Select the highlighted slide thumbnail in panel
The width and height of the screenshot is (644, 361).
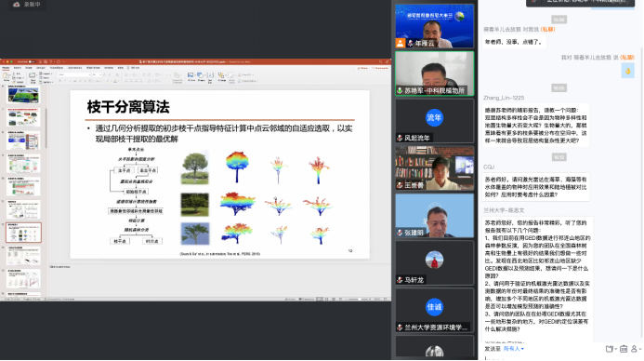(23, 233)
